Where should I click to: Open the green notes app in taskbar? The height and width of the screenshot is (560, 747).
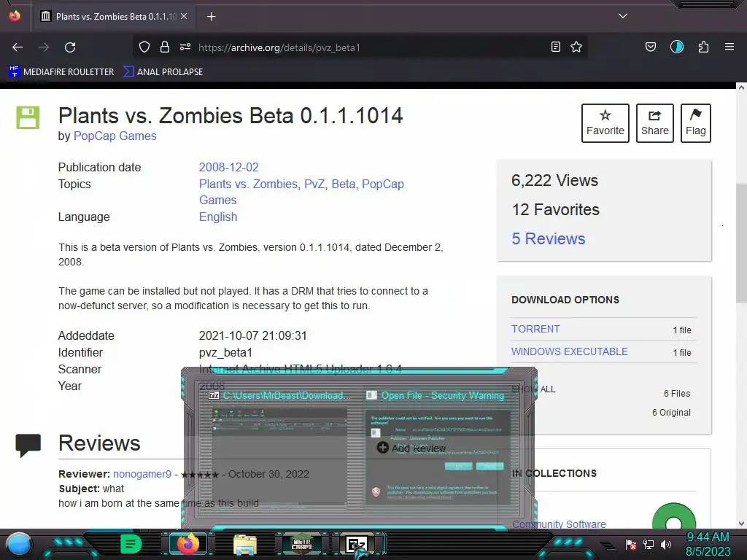(x=131, y=544)
